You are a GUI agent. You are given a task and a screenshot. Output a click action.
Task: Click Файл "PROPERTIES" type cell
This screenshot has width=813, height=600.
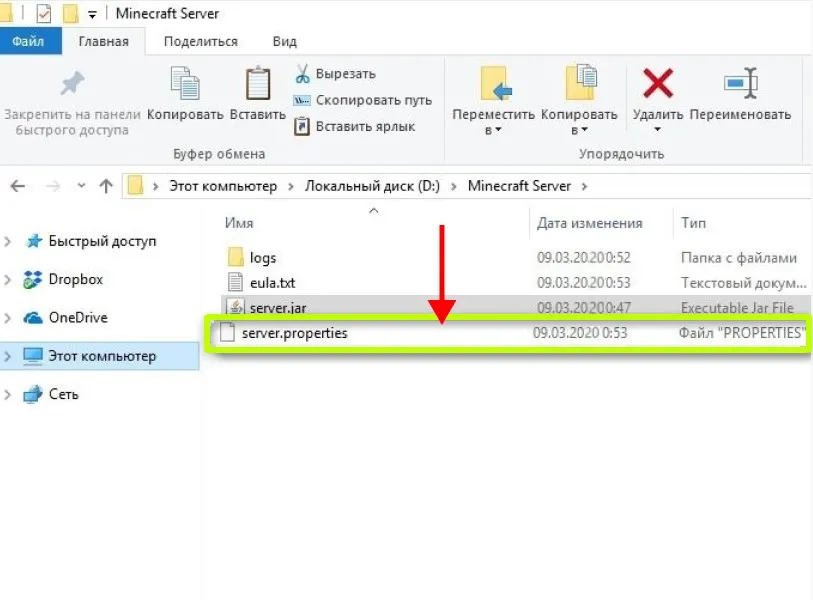742,332
